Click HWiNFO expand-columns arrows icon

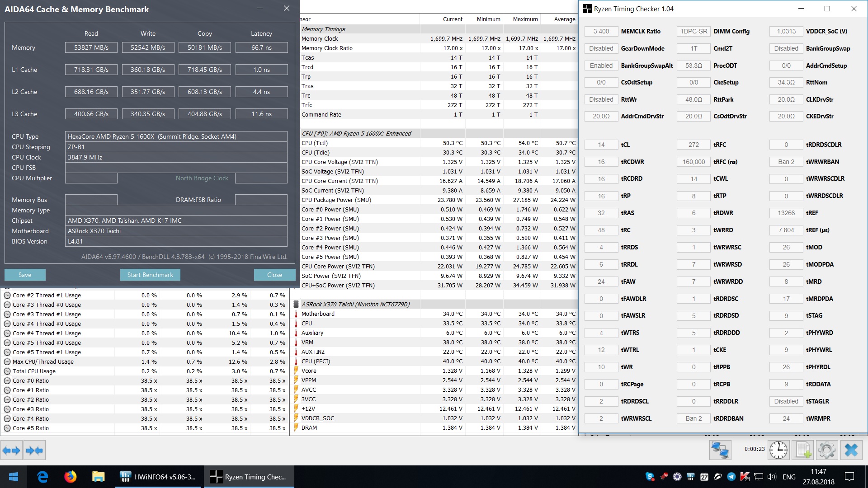tap(11, 450)
